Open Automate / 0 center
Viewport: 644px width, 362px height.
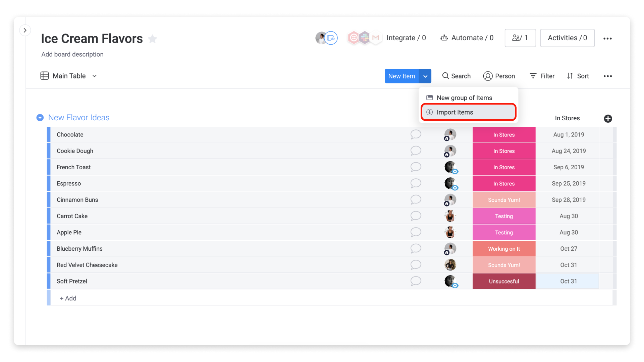(467, 38)
